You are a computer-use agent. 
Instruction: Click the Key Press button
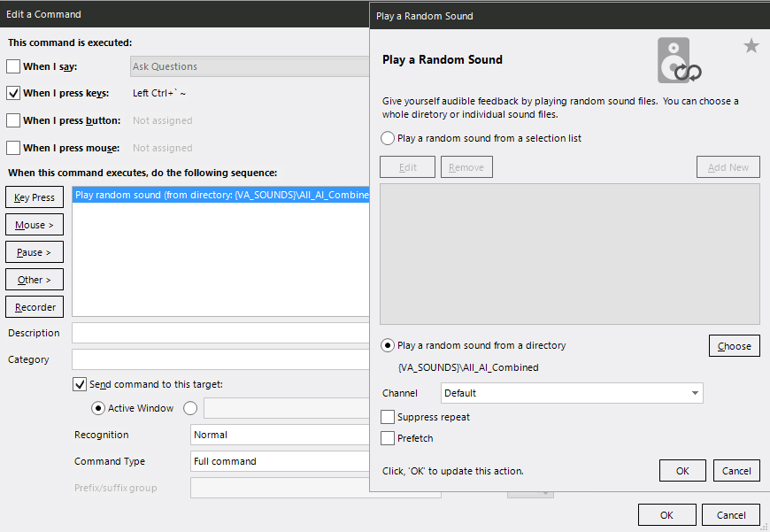35,197
